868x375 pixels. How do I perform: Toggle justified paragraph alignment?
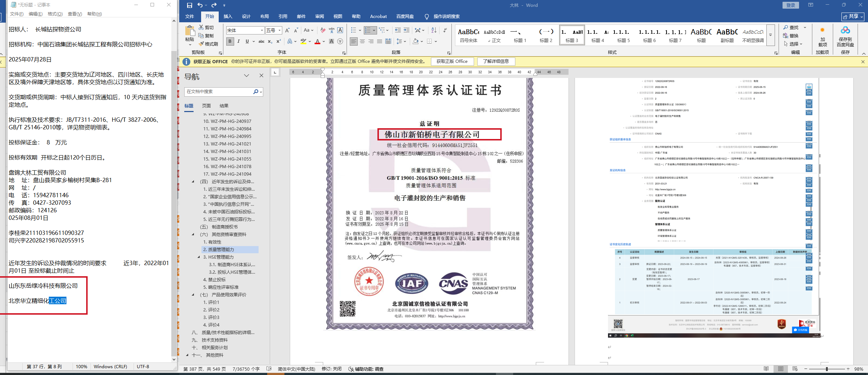pyautogui.click(x=380, y=42)
